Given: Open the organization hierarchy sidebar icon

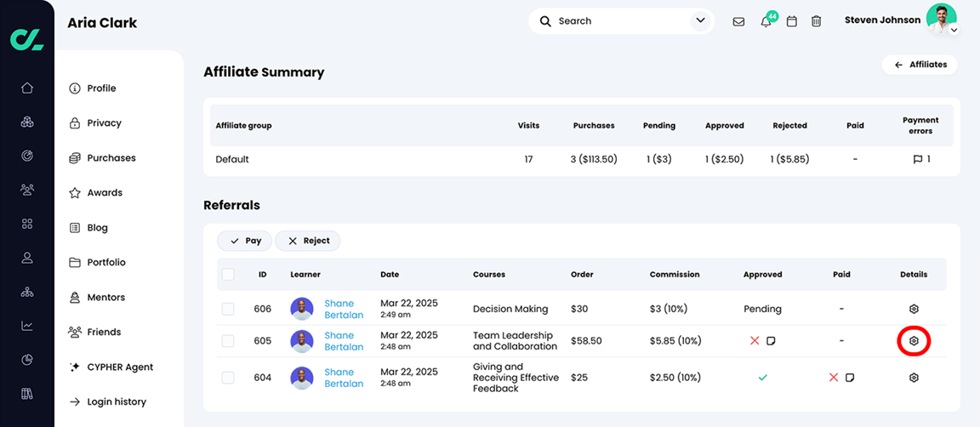Looking at the screenshot, I should [27, 292].
